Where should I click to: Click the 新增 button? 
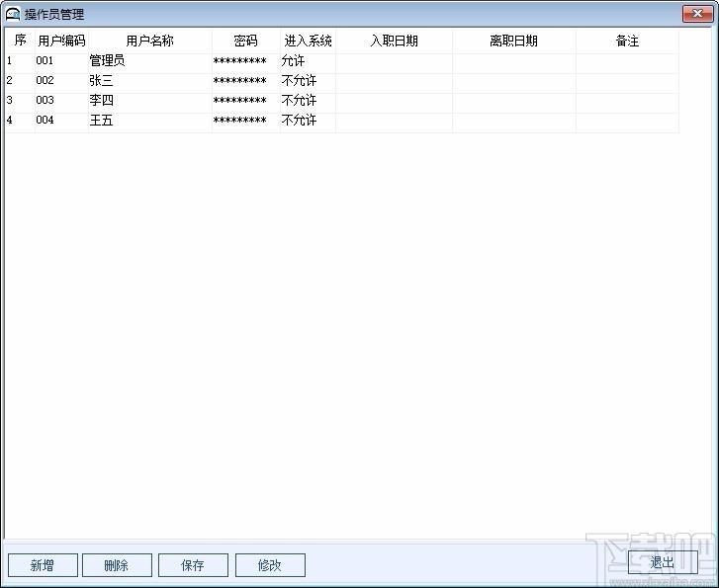tap(43, 565)
